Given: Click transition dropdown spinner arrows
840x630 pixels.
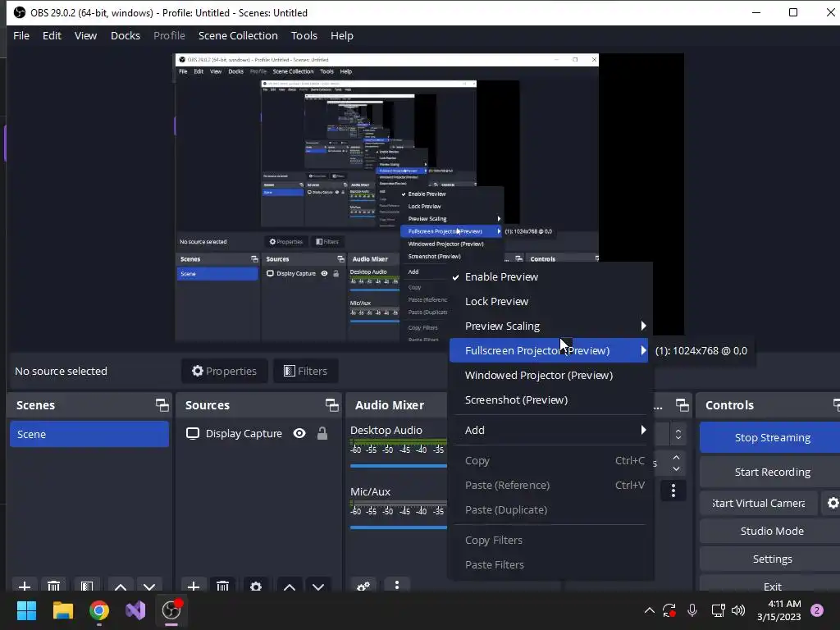Looking at the screenshot, I should pyautogui.click(x=678, y=434).
